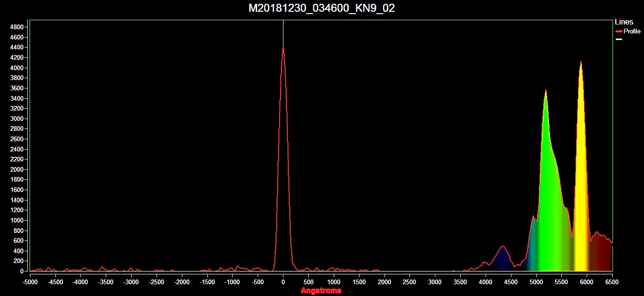Click the 200 y-axis tick label
The image size is (644, 296).
(18, 261)
